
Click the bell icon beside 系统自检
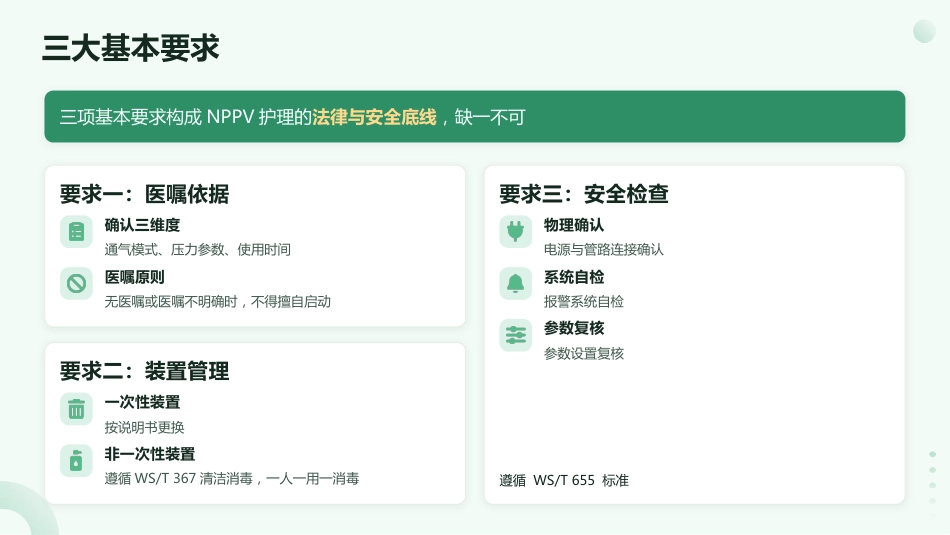pos(516,284)
